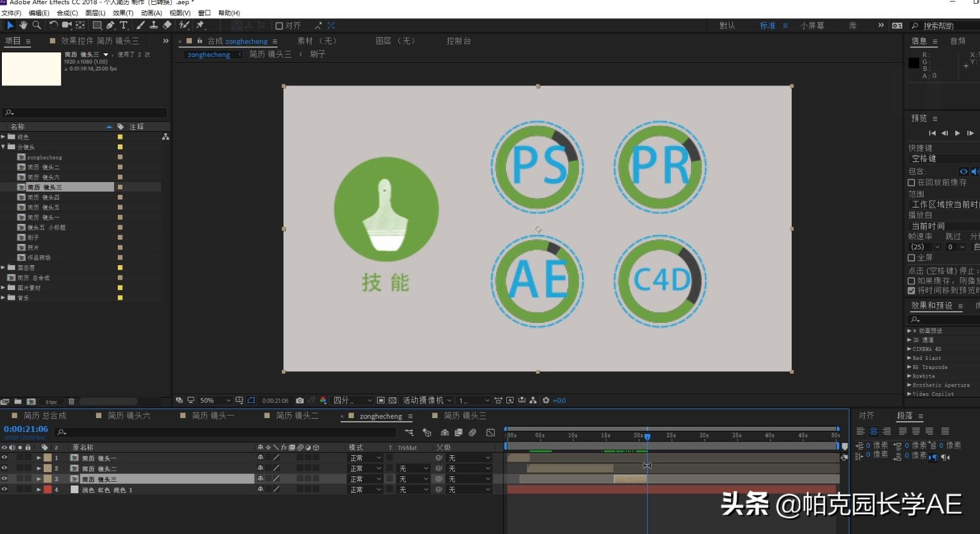Hide layer 1 简历 镜头一 eye toggle

(x=4, y=458)
